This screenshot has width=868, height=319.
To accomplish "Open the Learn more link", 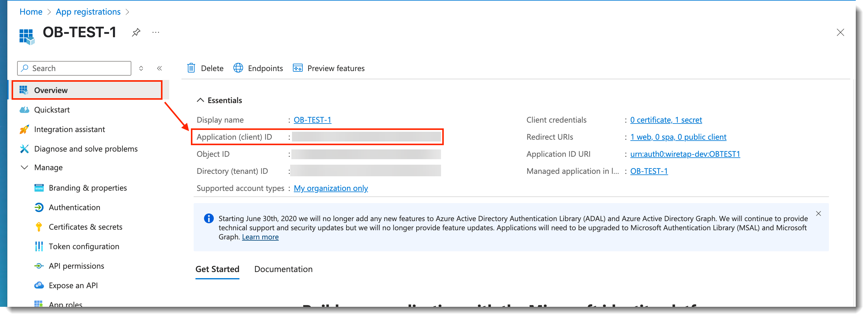I will (x=260, y=237).
